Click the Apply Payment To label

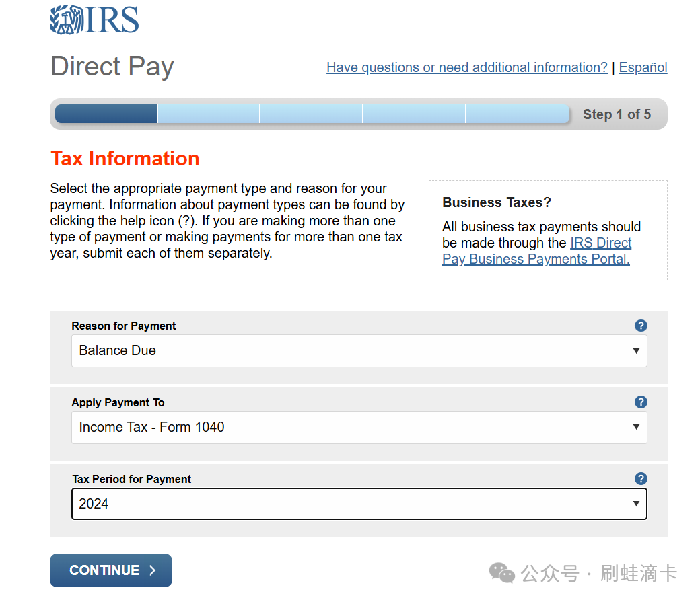pyautogui.click(x=118, y=402)
